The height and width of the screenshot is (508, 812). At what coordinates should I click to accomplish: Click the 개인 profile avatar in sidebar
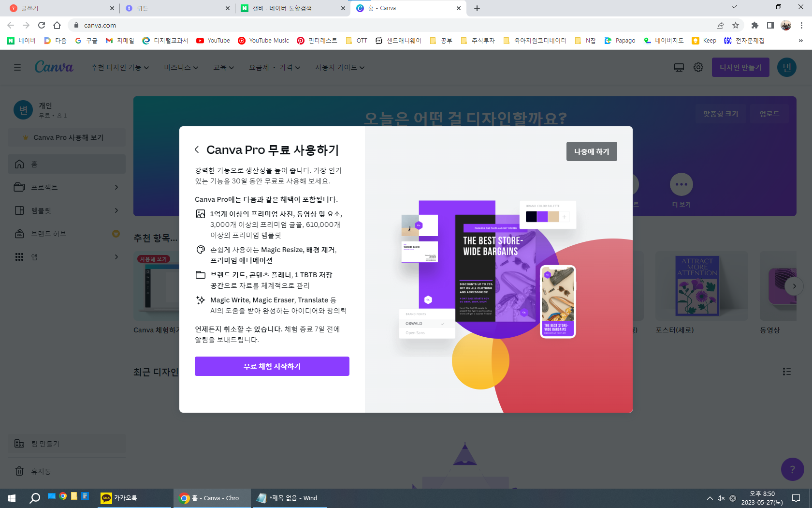click(x=23, y=110)
